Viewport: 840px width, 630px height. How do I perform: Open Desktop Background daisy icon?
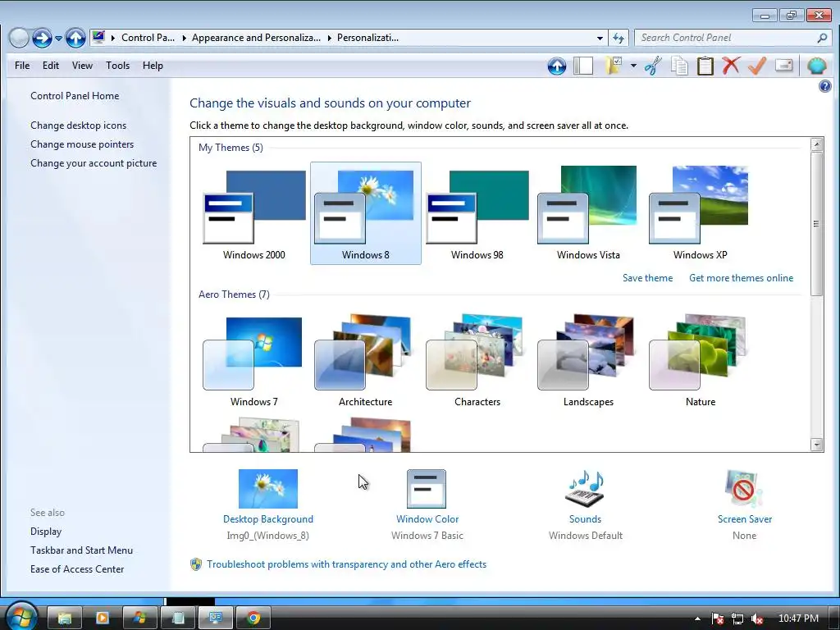tap(268, 489)
